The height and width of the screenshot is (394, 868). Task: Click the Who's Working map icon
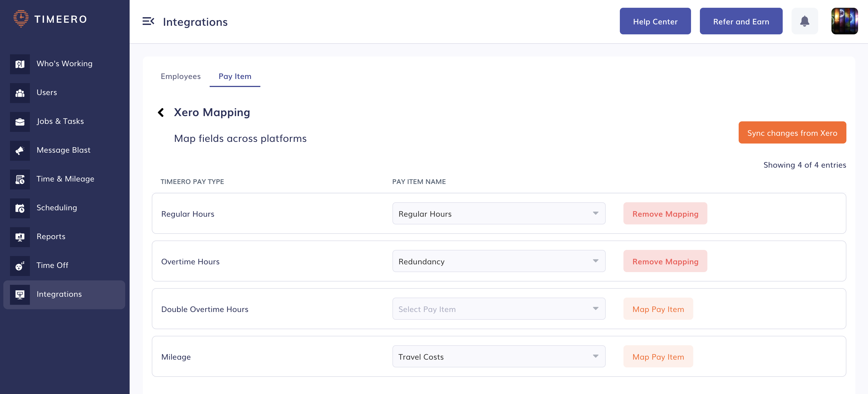point(20,64)
